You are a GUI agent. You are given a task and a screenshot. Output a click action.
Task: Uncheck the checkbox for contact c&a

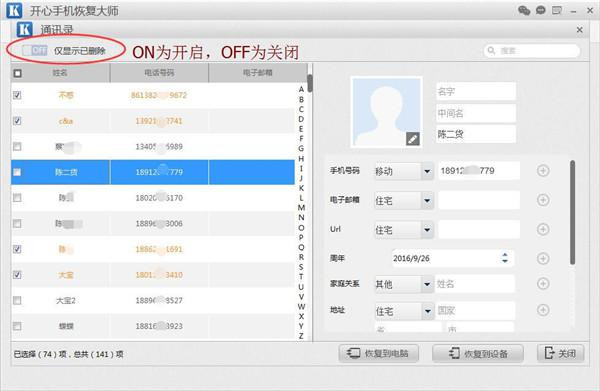click(x=17, y=121)
